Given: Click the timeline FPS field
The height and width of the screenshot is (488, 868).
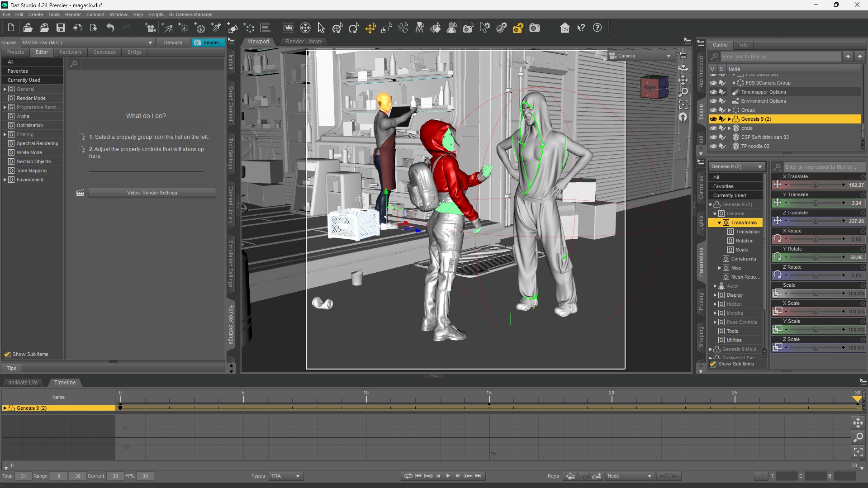Looking at the screenshot, I should 145,476.
